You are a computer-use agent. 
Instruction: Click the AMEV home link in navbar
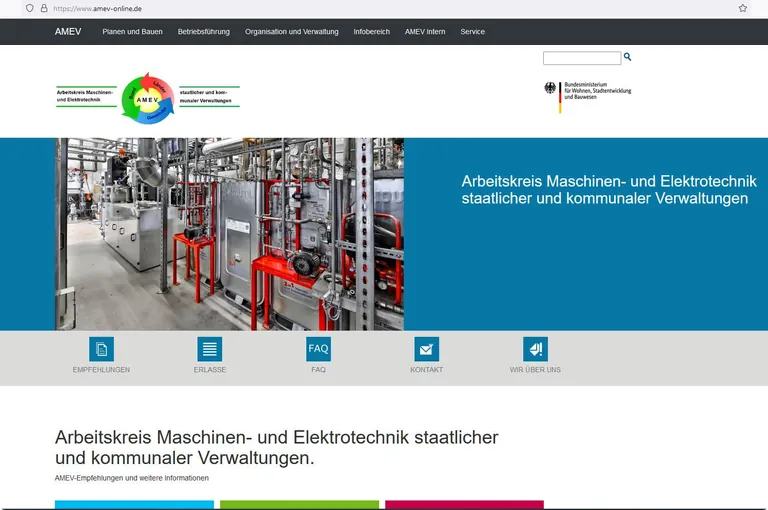tap(68, 32)
